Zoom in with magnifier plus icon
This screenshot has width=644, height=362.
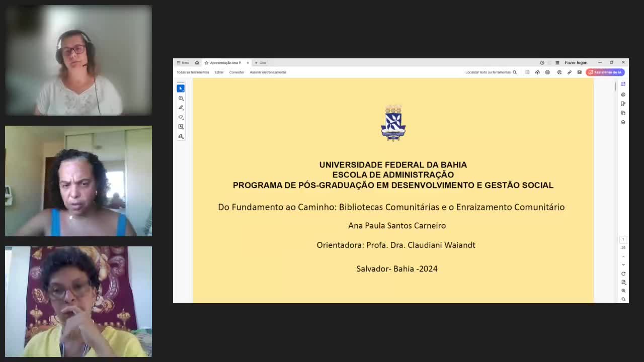pos(623,291)
